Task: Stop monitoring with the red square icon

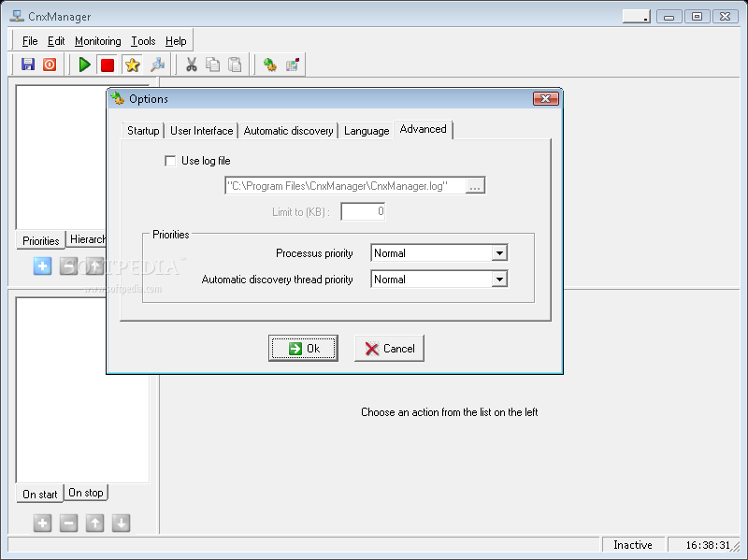Action: coord(108,65)
